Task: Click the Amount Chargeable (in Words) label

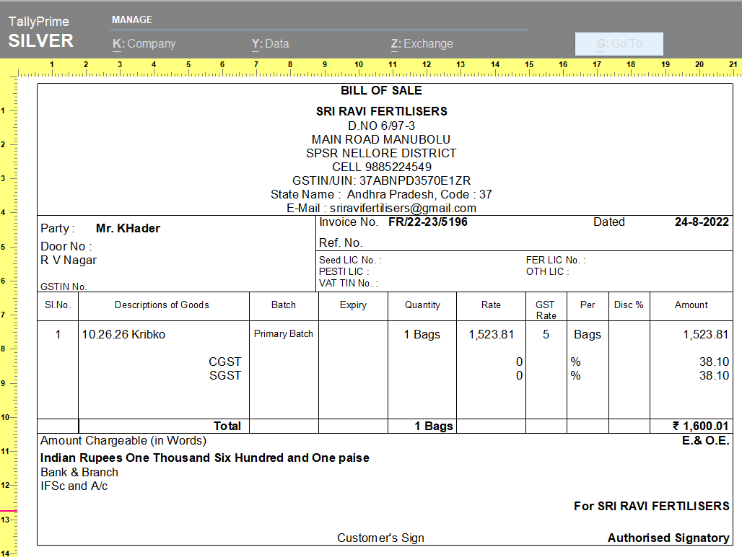Action: [123, 441]
